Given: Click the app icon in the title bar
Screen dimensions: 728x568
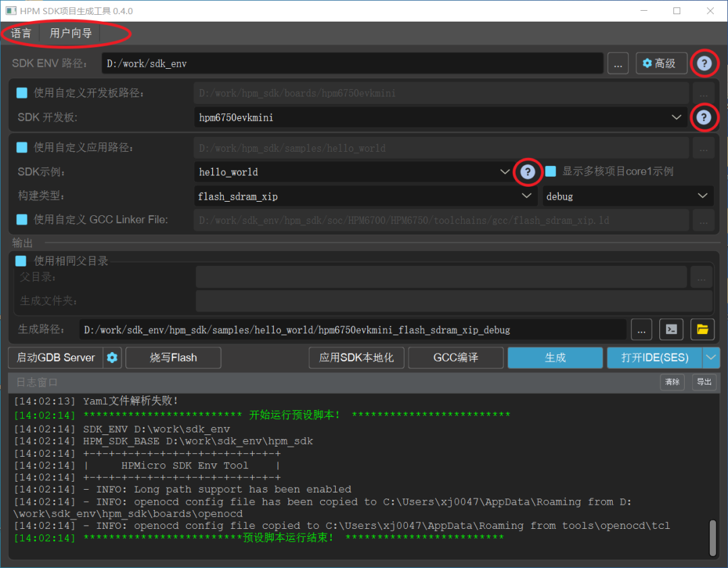Looking at the screenshot, I should tap(11, 11).
